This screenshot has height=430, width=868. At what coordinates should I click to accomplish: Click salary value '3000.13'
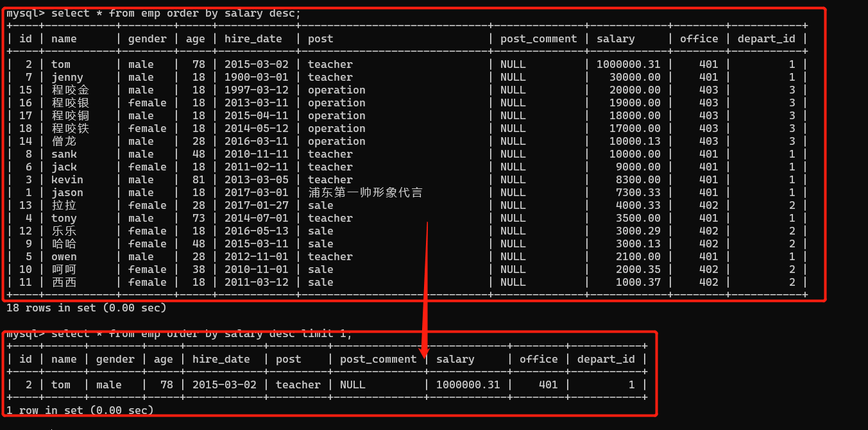point(638,244)
